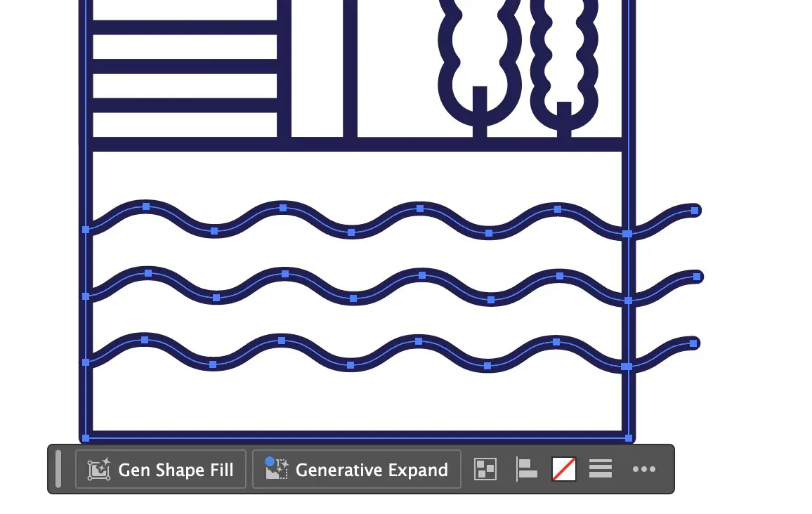Viewport: 812px width, 514px height.
Task: Click the Generative Expand image icon
Action: pyautogui.click(x=276, y=469)
